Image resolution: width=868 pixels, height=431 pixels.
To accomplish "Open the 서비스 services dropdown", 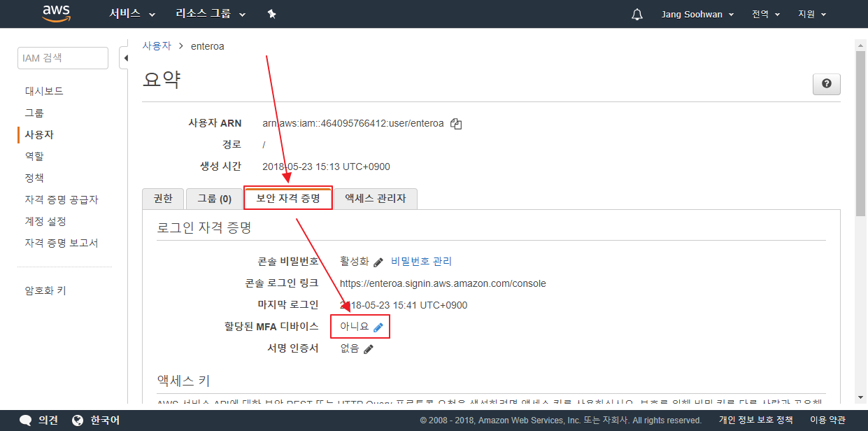I will (132, 14).
